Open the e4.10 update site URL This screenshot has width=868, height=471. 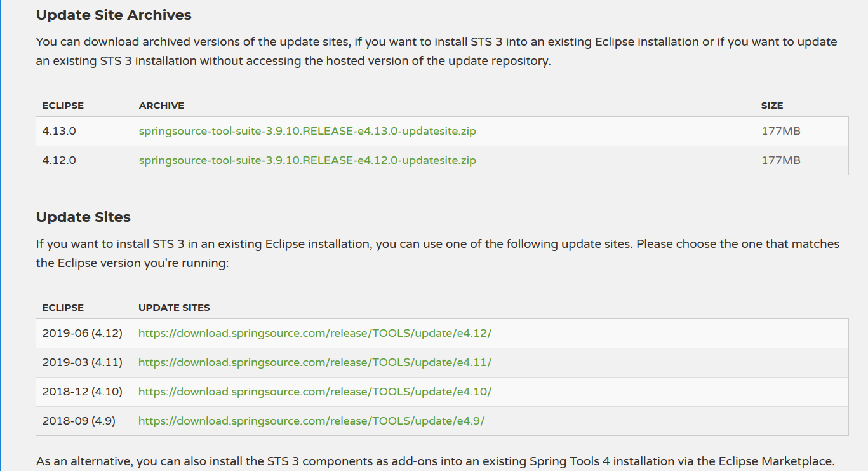(315, 392)
